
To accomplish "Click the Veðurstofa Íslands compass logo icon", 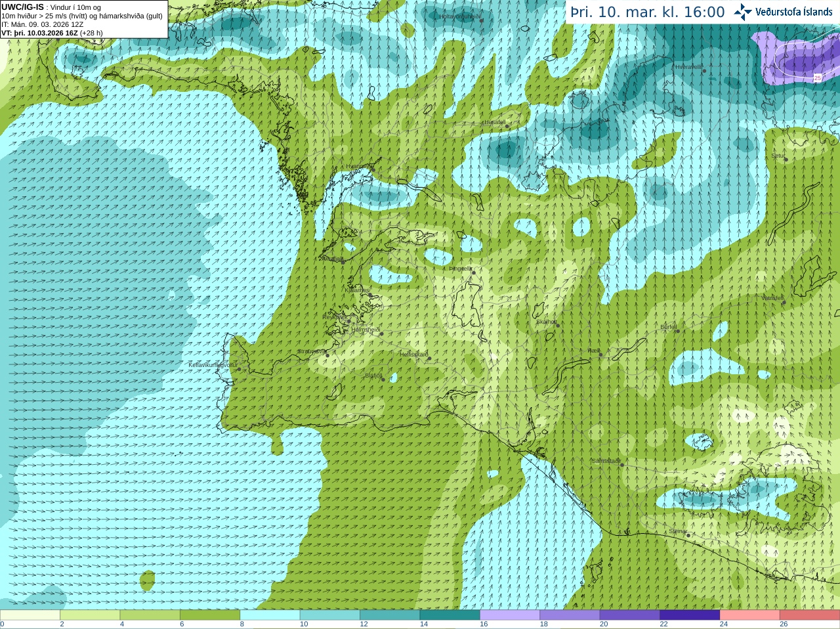I will (742, 12).
